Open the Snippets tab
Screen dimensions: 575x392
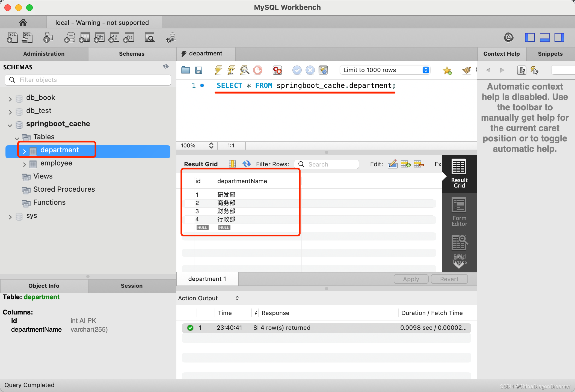click(x=550, y=54)
